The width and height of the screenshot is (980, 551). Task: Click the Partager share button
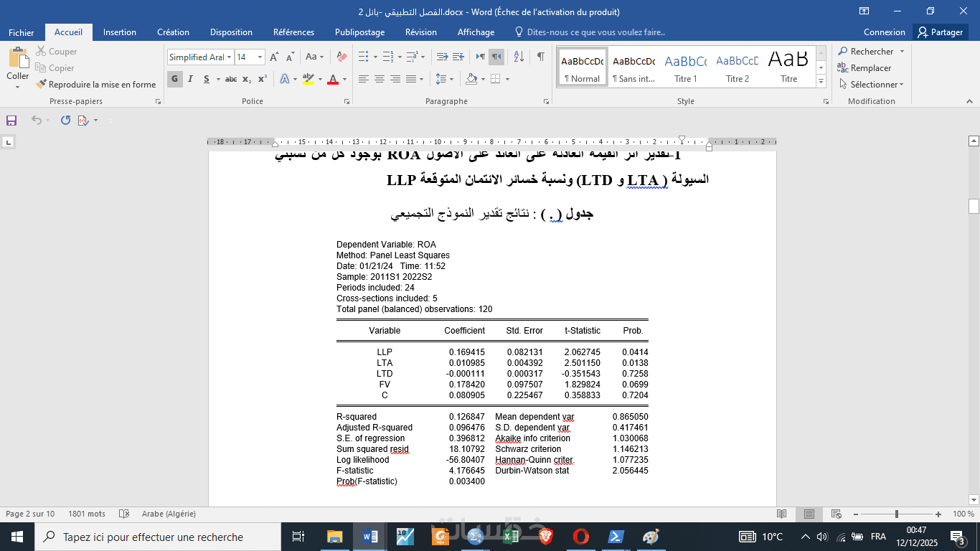click(x=941, y=32)
